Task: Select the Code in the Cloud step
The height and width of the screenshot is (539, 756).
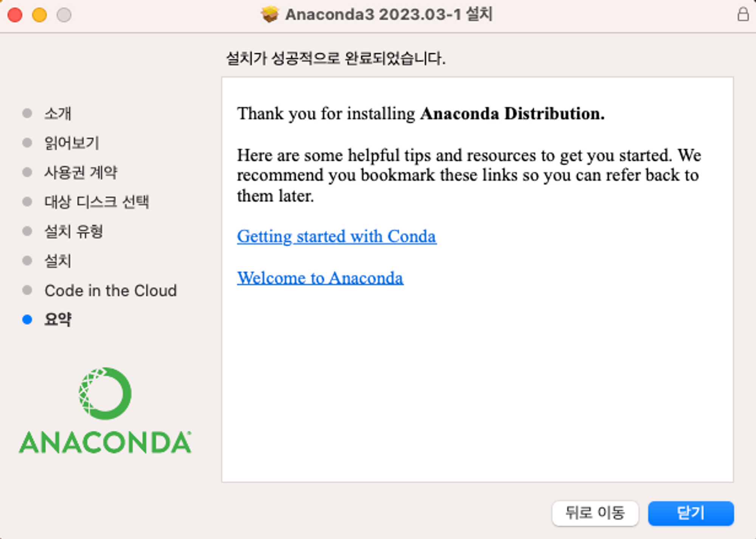Action: [x=110, y=290]
